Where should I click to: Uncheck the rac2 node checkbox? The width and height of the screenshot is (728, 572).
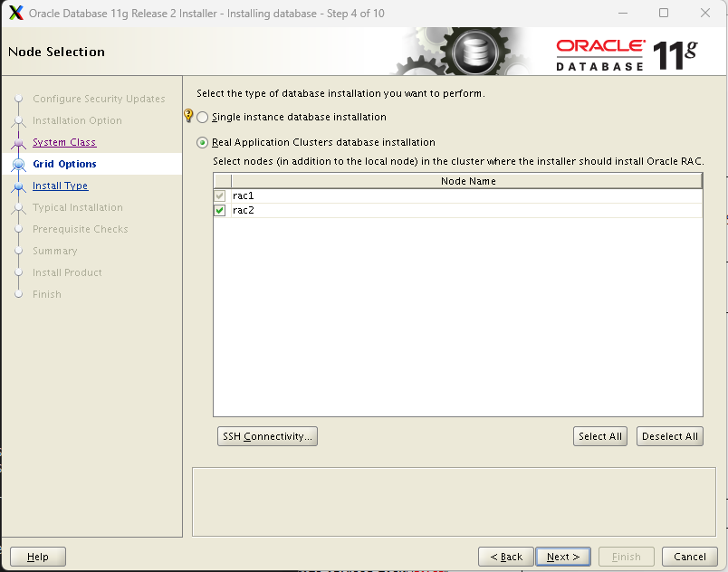220,210
